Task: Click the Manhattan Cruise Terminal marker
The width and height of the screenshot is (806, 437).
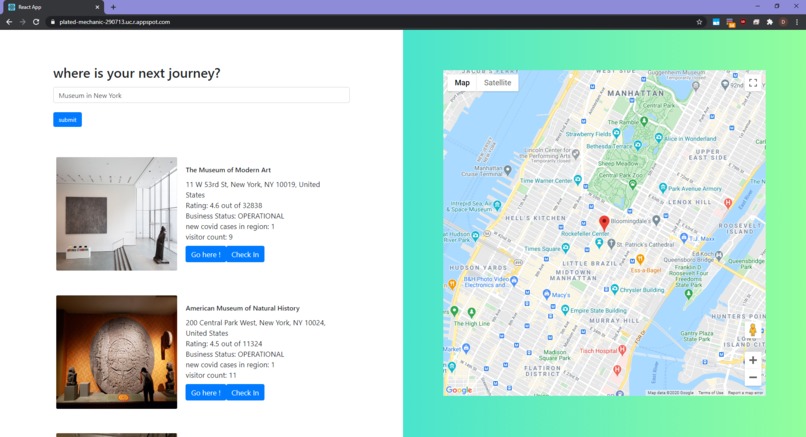Action: (x=507, y=170)
